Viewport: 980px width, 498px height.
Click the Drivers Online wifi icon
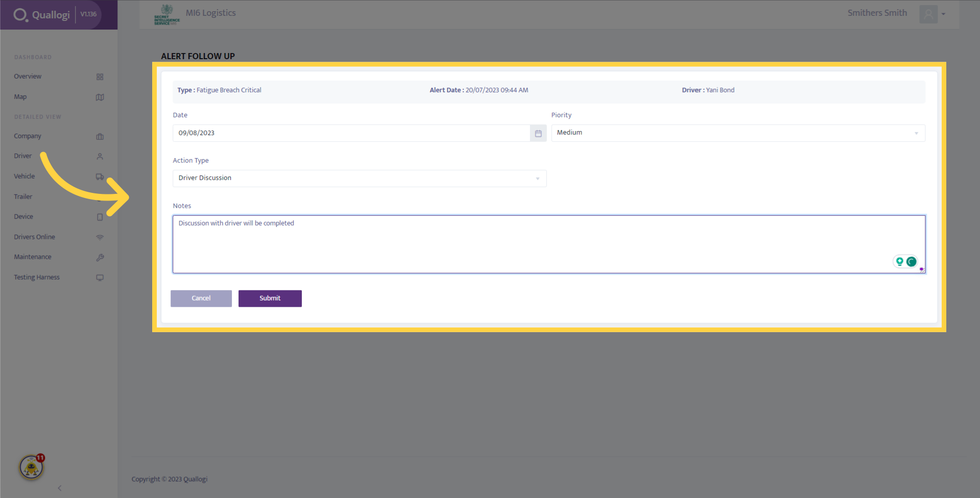coord(100,237)
